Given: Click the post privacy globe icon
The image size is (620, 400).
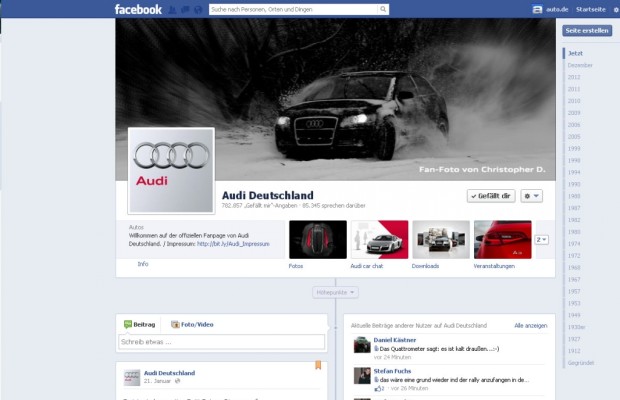Looking at the screenshot, I should 178,381.
